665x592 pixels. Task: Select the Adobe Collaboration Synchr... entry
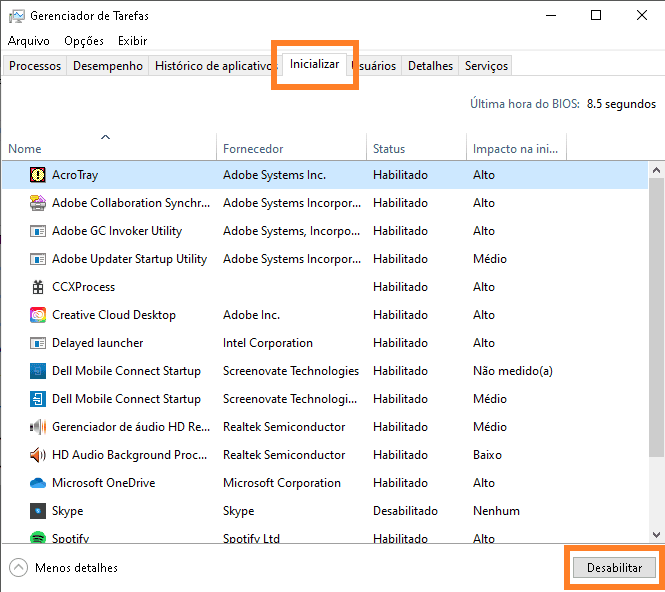point(131,203)
